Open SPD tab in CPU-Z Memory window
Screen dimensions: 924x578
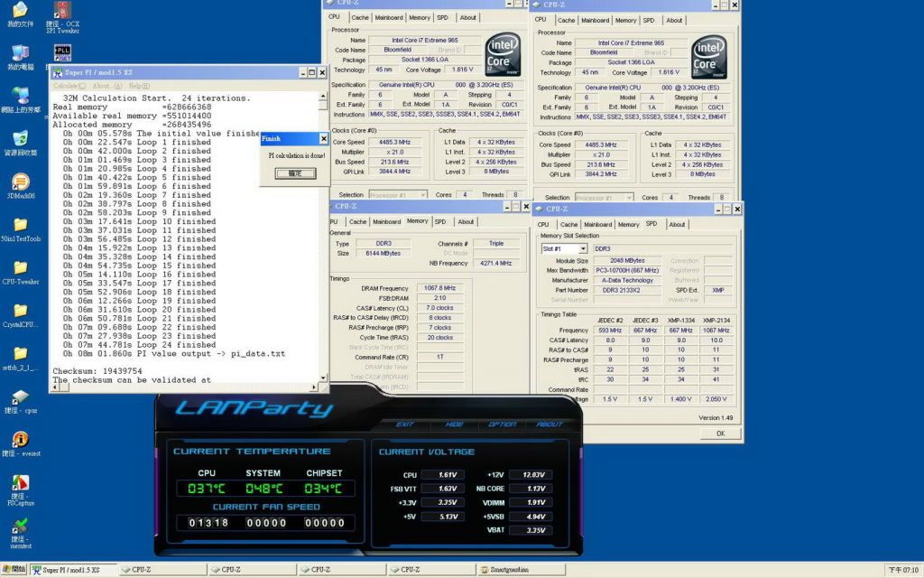click(440, 222)
